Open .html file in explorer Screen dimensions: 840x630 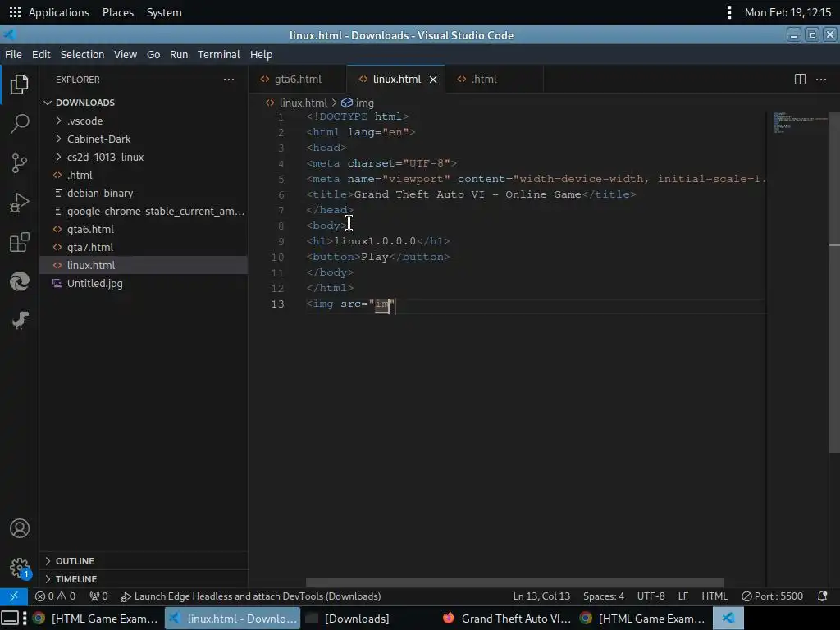pos(144,176)
